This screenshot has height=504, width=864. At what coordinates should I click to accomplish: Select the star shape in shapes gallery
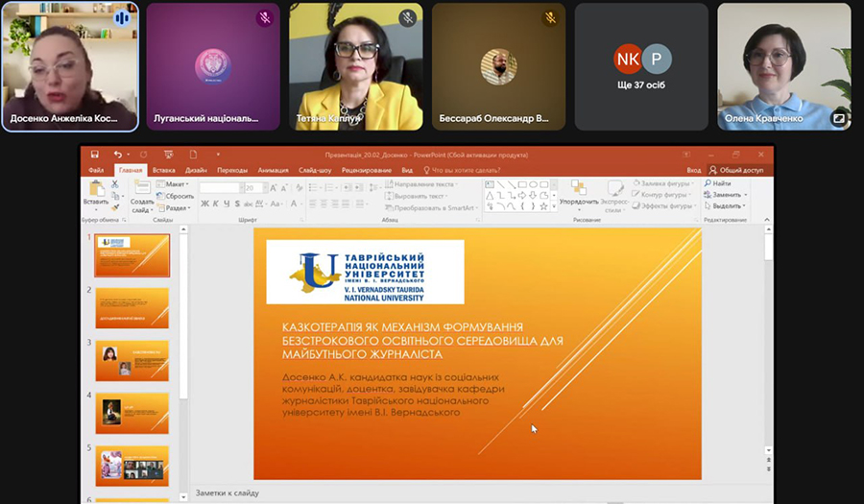[543, 205]
